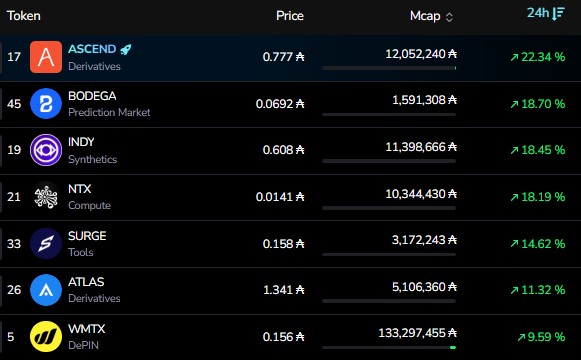This screenshot has height=360, width=581.
Task: Sort by the Mcap header label
Action: 425,16
